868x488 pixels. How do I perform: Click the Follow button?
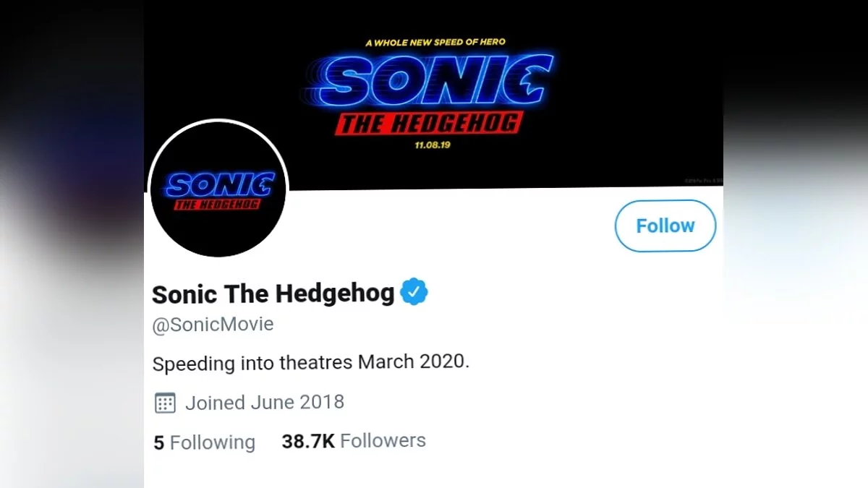[x=665, y=226]
